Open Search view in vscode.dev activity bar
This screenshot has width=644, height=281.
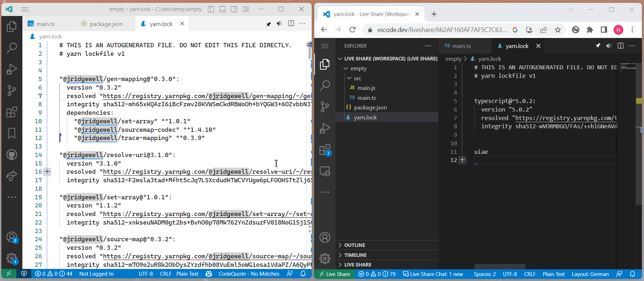pos(325,85)
